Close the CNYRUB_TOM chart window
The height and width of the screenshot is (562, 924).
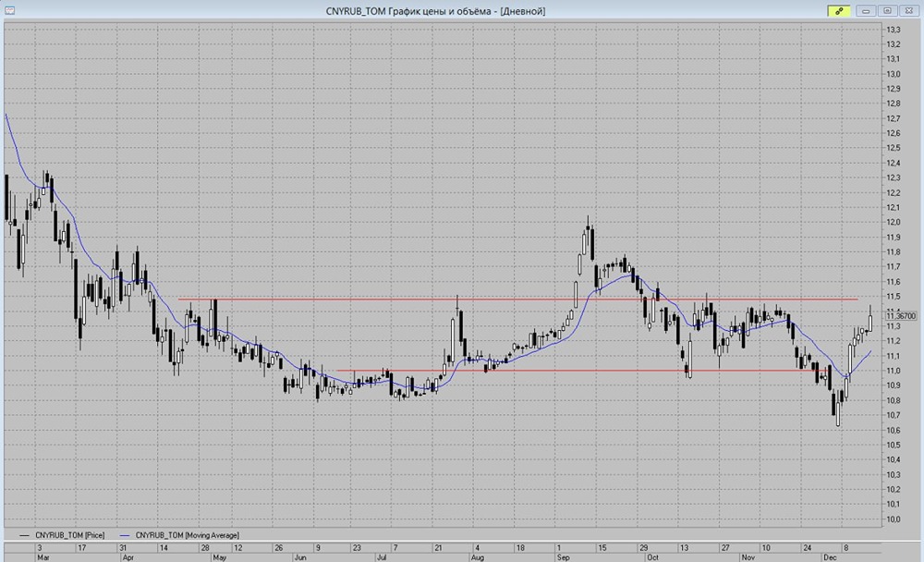coord(908,10)
